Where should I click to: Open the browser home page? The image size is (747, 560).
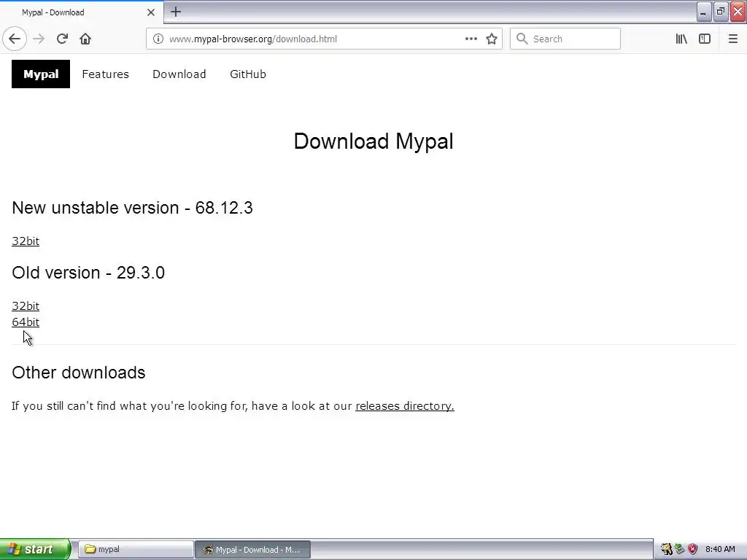tap(85, 39)
